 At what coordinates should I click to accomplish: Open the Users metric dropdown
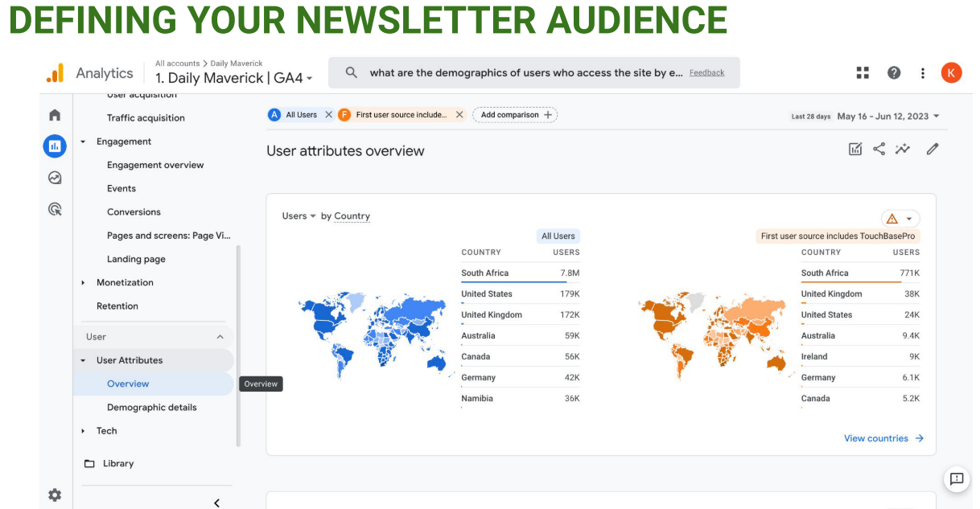[299, 216]
